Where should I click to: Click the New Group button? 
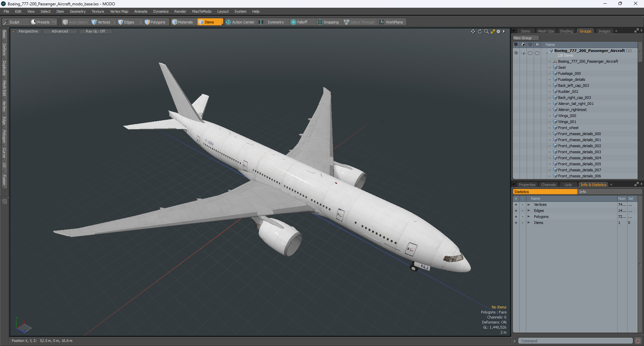tap(525, 38)
